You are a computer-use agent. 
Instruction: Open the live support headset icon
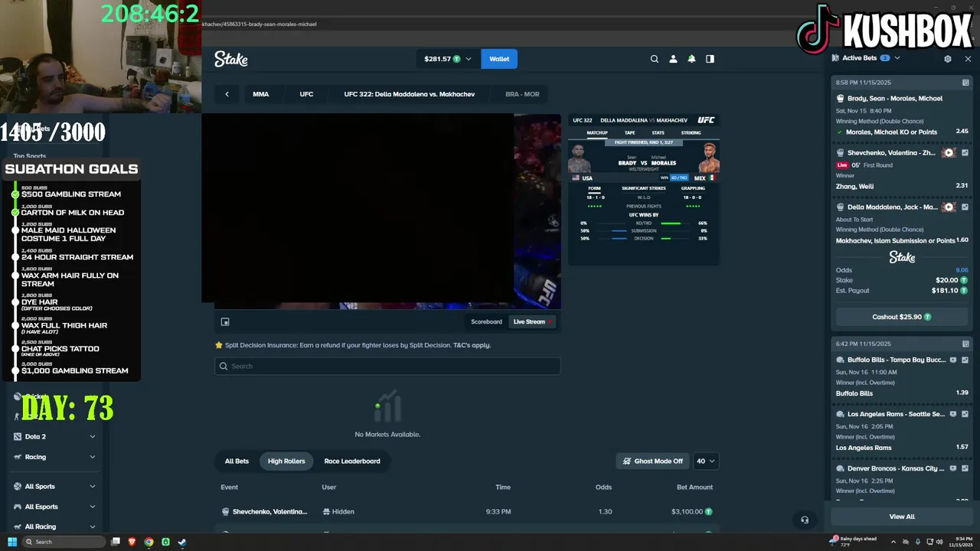click(805, 520)
